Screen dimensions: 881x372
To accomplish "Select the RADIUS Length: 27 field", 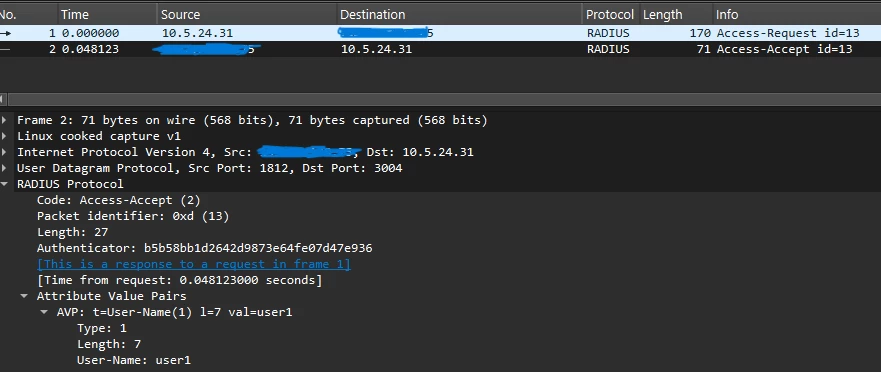I will pos(72,232).
